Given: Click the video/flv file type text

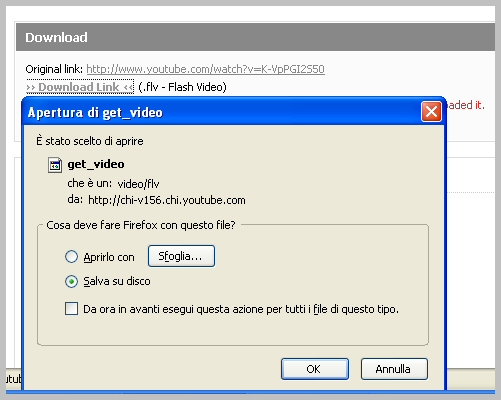Looking at the screenshot, I should point(138,184).
